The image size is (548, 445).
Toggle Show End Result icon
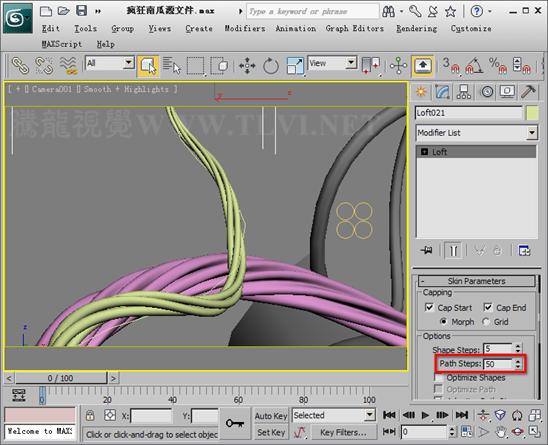pos(453,250)
